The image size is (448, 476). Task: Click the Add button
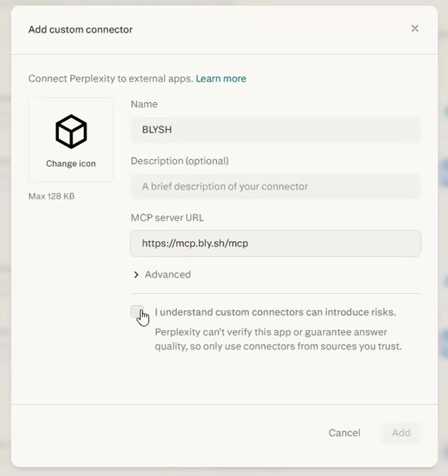point(401,433)
